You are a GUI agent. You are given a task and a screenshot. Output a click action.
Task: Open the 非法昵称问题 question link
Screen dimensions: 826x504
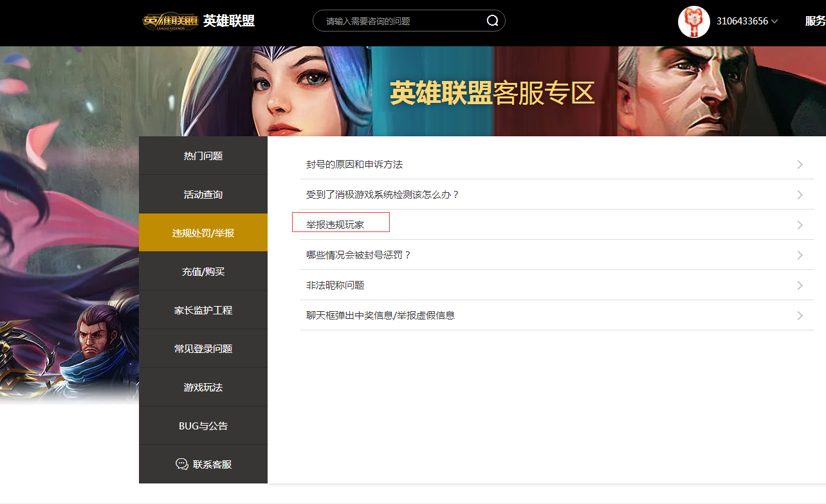point(335,285)
